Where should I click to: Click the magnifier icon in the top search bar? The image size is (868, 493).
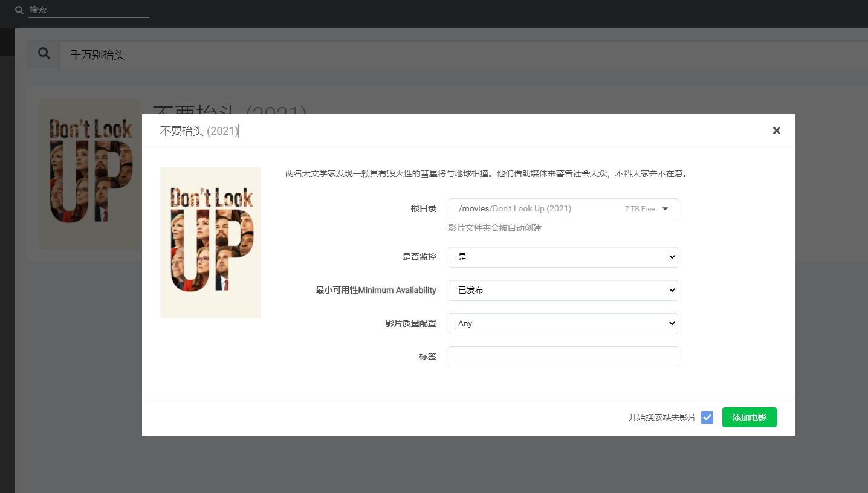coord(19,10)
